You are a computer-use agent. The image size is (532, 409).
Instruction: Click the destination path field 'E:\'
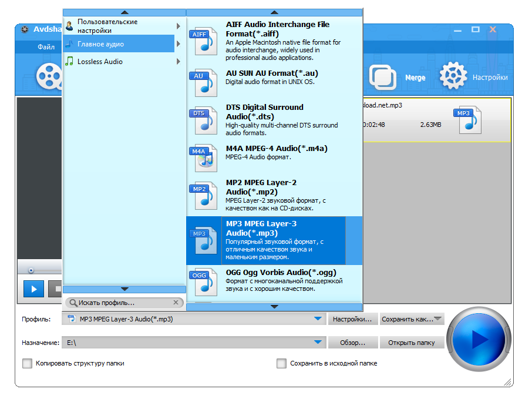coord(194,343)
